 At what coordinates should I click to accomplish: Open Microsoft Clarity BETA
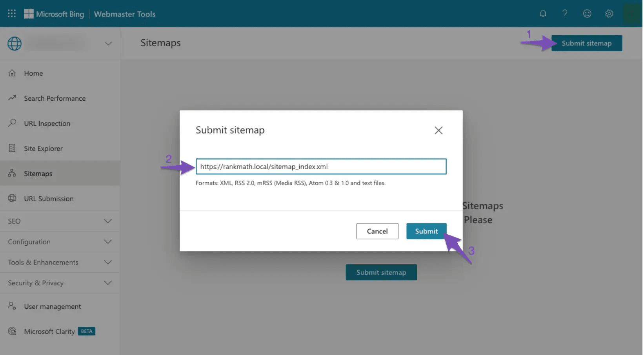pos(49,331)
